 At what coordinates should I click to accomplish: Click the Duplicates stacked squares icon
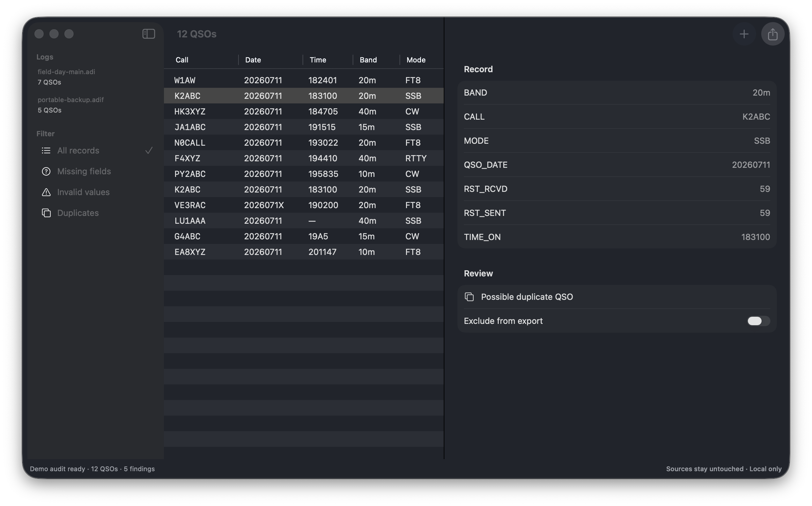coord(46,213)
